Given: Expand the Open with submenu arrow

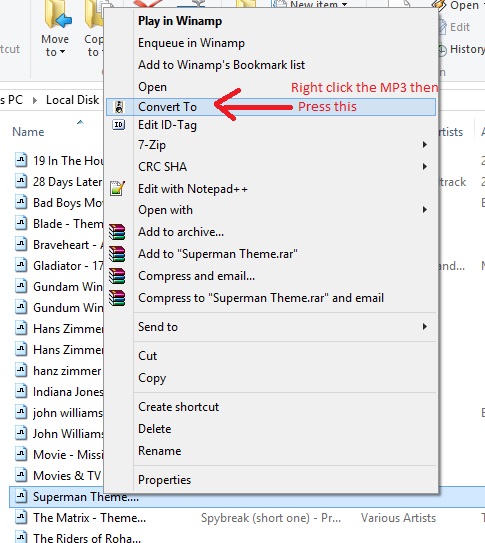Looking at the screenshot, I should [424, 210].
